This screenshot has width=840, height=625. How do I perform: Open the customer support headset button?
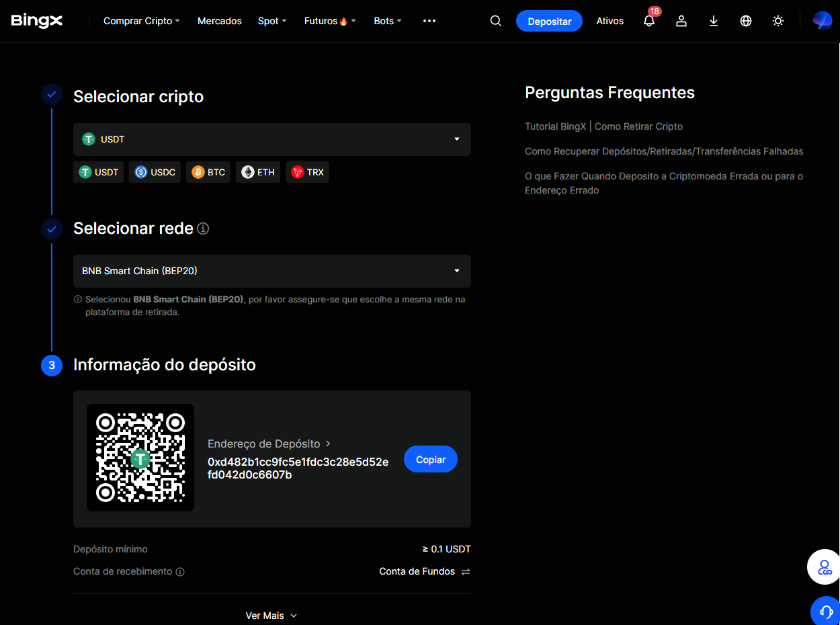(827, 612)
